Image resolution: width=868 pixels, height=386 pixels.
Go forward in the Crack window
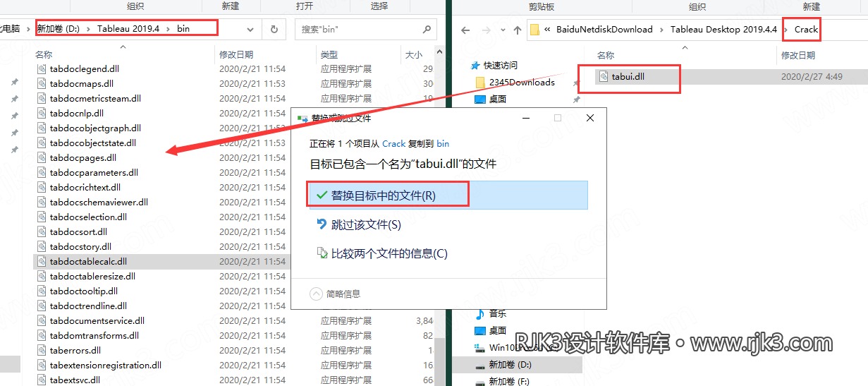485,30
